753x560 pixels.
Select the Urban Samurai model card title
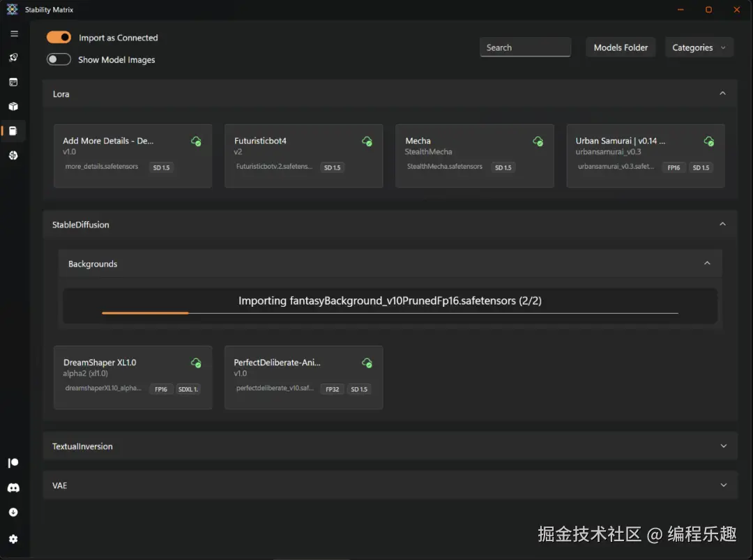point(620,141)
